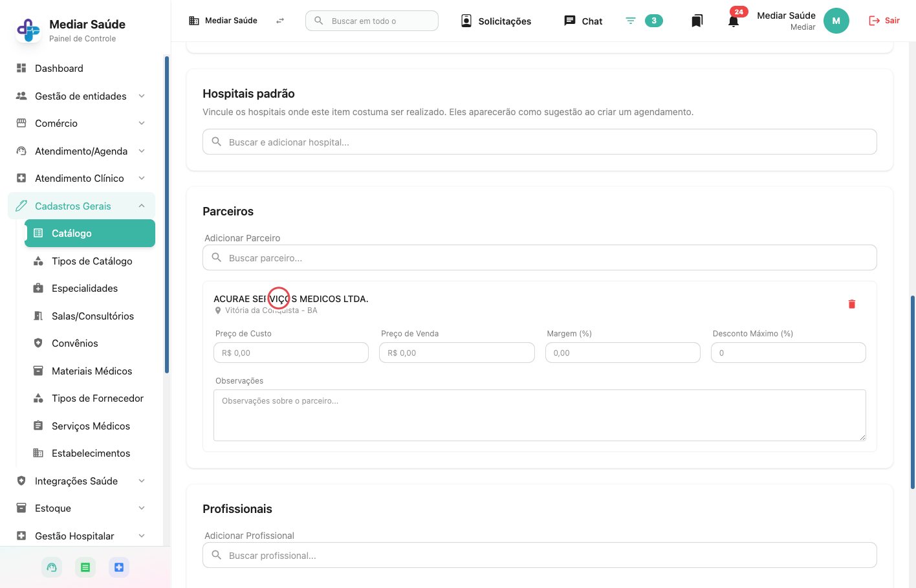This screenshot has height=588, width=916.
Task: Open the user avatar M
Action: pyautogui.click(x=836, y=21)
